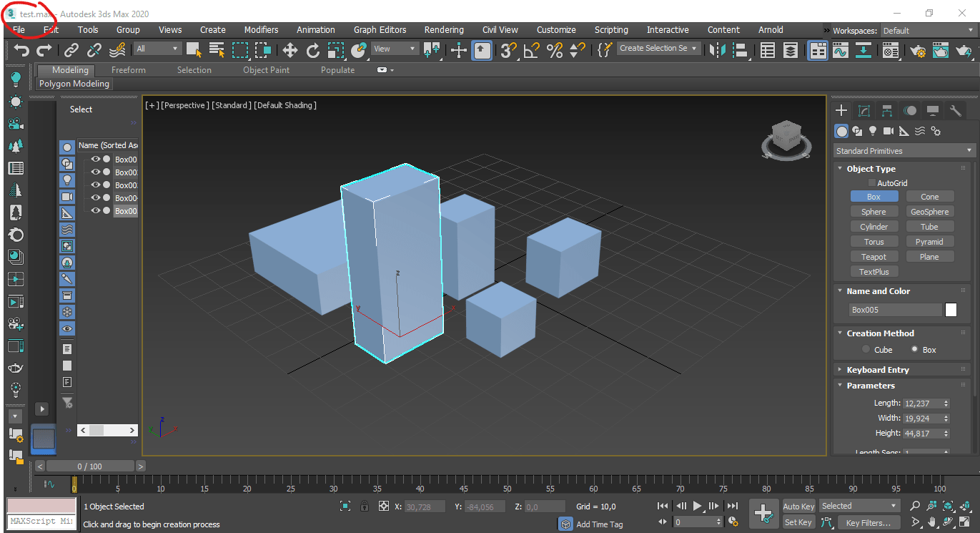
Task: Open the Workspaces Default dropdown
Action: (x=928, y=31)
